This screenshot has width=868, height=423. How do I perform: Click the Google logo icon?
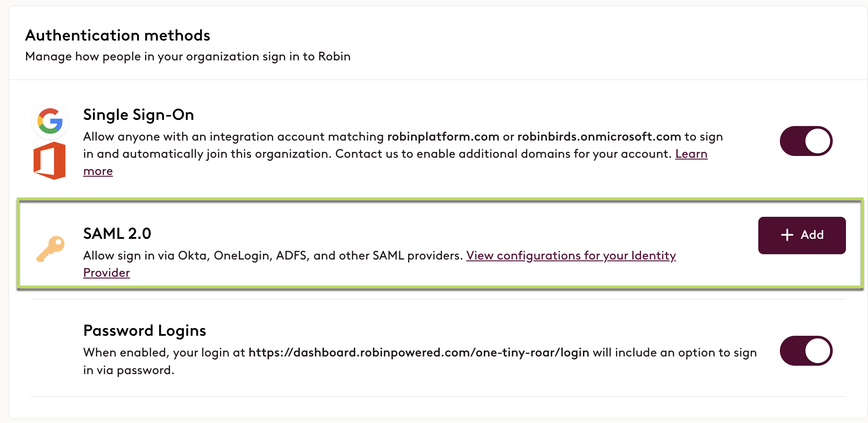50,121
